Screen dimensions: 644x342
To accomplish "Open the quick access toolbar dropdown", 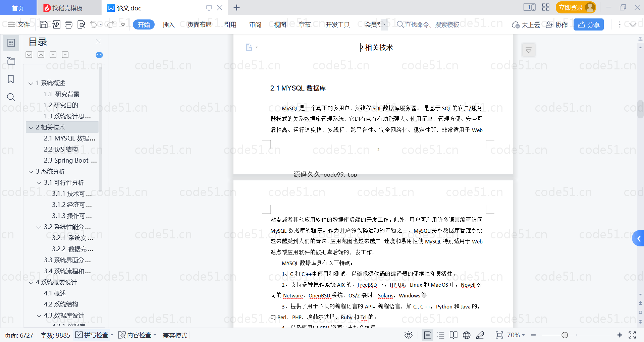I will pos(123,24).
